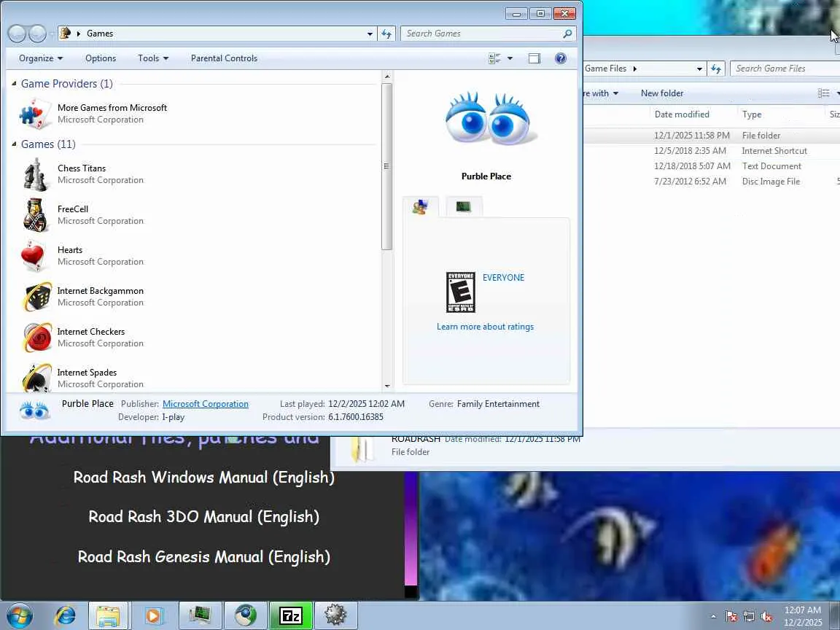Collapse the Games (11) group

click(x=15, y=144)
